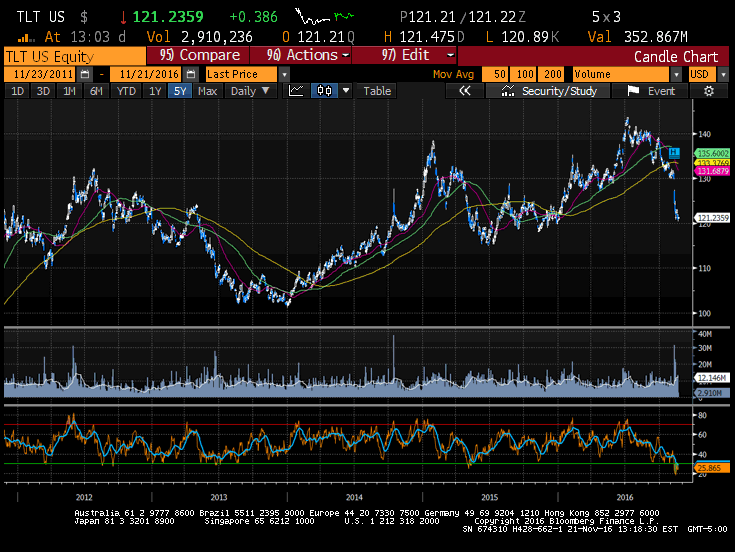Click the 95) Compare button
The width and height of the screenshot is (735, 552).
(x=199, y=55)
